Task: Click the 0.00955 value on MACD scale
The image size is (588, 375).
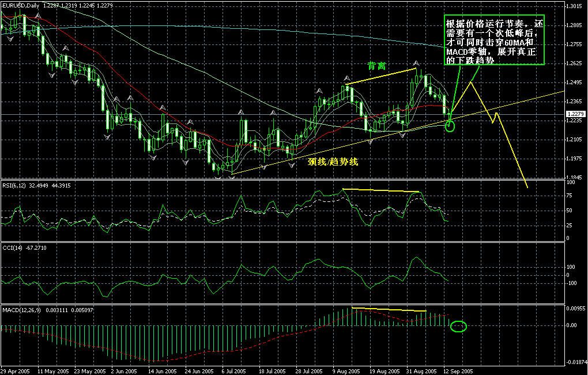Action: tap(576, 309)
